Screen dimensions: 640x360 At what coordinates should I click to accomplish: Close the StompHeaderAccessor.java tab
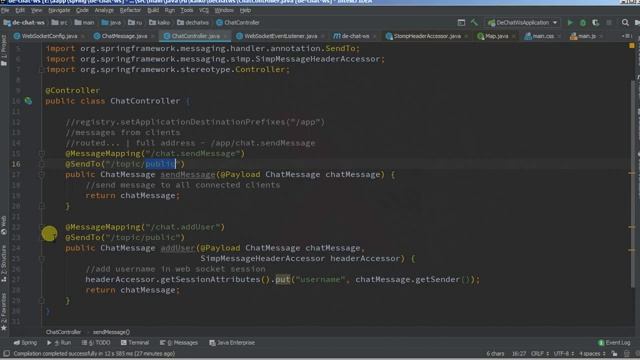[467, 36]
